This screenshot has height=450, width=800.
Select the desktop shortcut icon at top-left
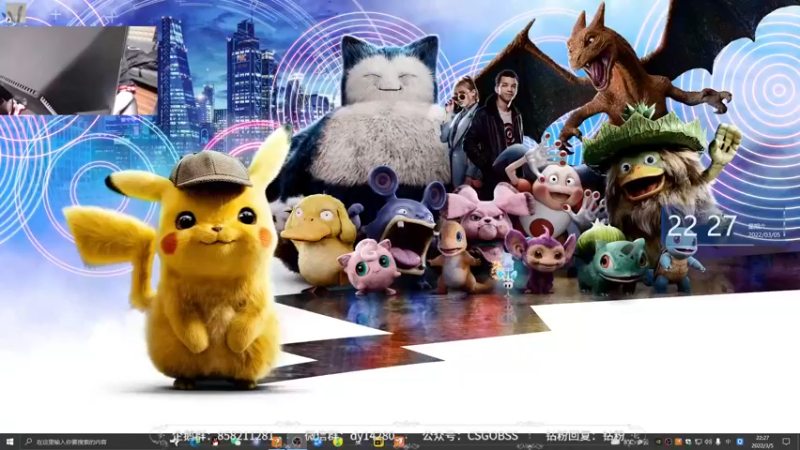click(x=14, y=13)
